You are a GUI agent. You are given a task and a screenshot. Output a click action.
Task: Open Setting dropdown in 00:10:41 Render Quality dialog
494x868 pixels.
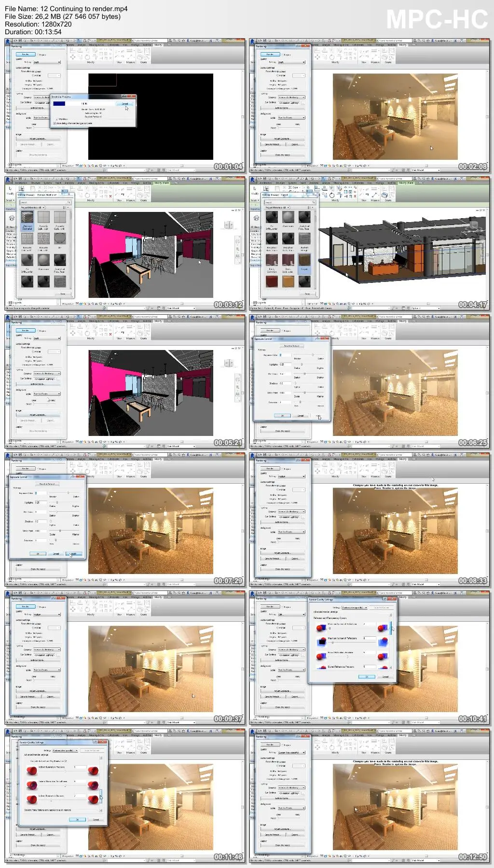tap(355, 607)
